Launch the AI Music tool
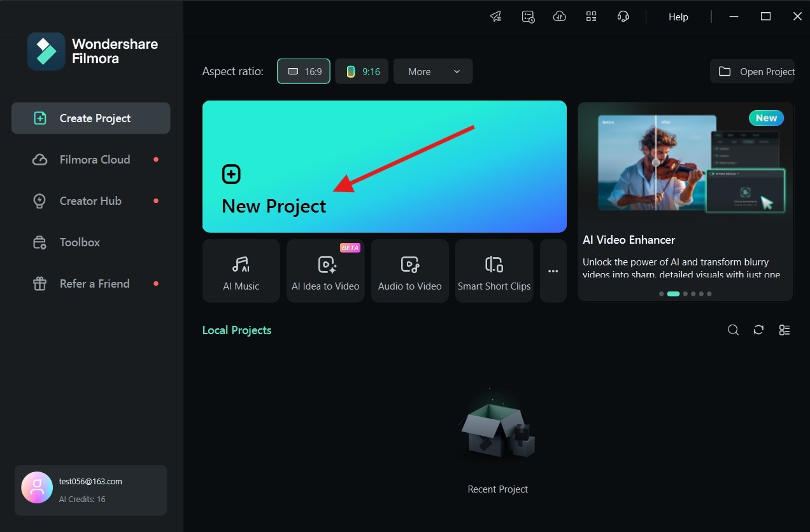 click(x=241, y=271)
